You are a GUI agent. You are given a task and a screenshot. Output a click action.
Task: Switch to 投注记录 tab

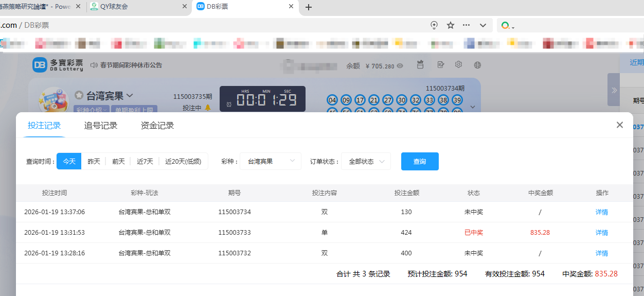(x=44, y=126)
